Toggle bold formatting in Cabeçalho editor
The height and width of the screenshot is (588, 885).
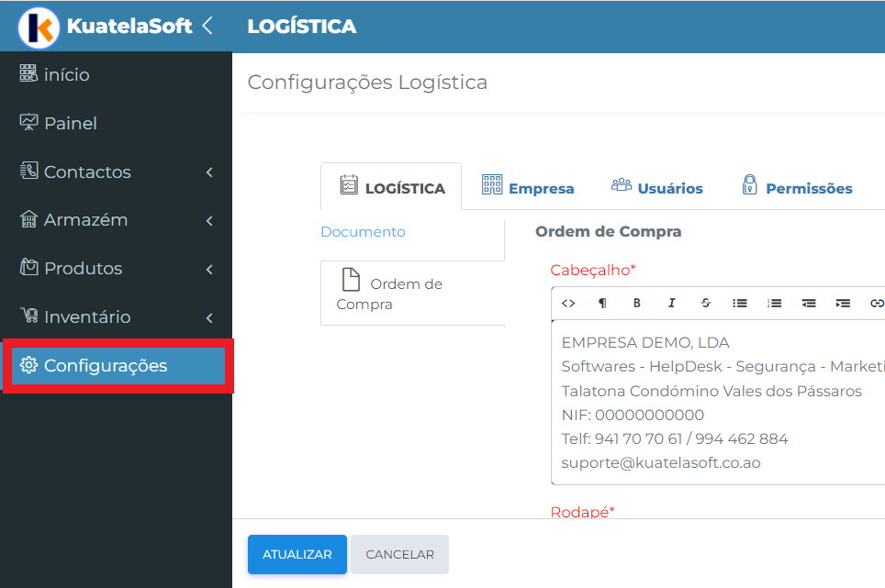[x=636, y=304]
